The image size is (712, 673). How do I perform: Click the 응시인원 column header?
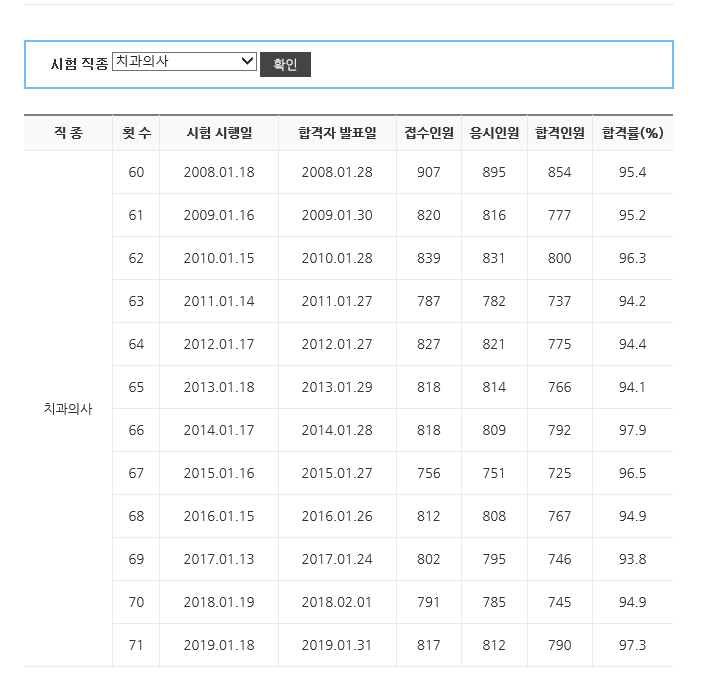pos(494,133)
